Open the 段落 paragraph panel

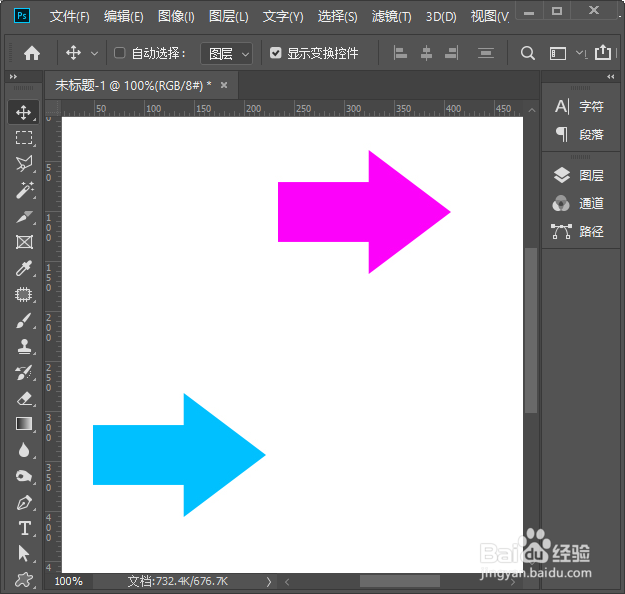pyautogui.click(x=579, y=134)
